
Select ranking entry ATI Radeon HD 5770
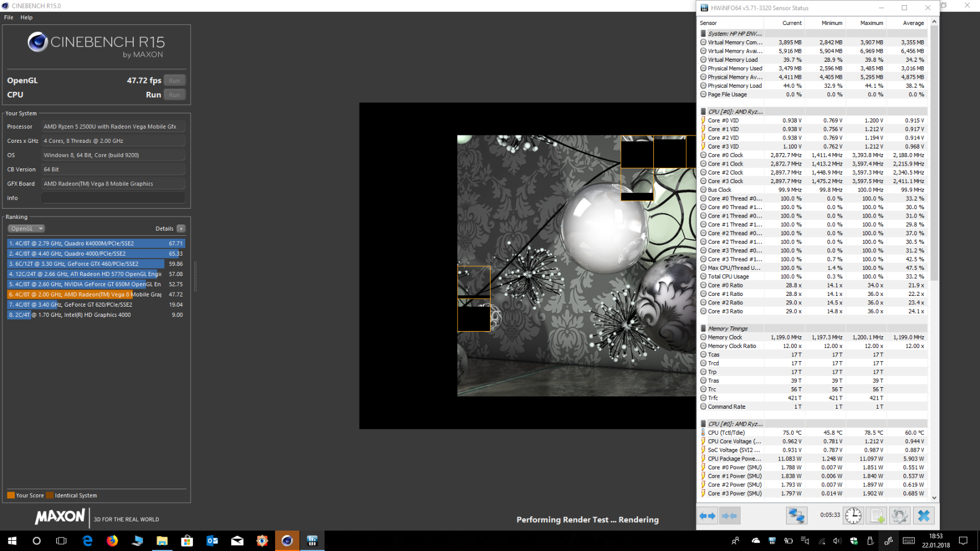click(x=96, y=274)
